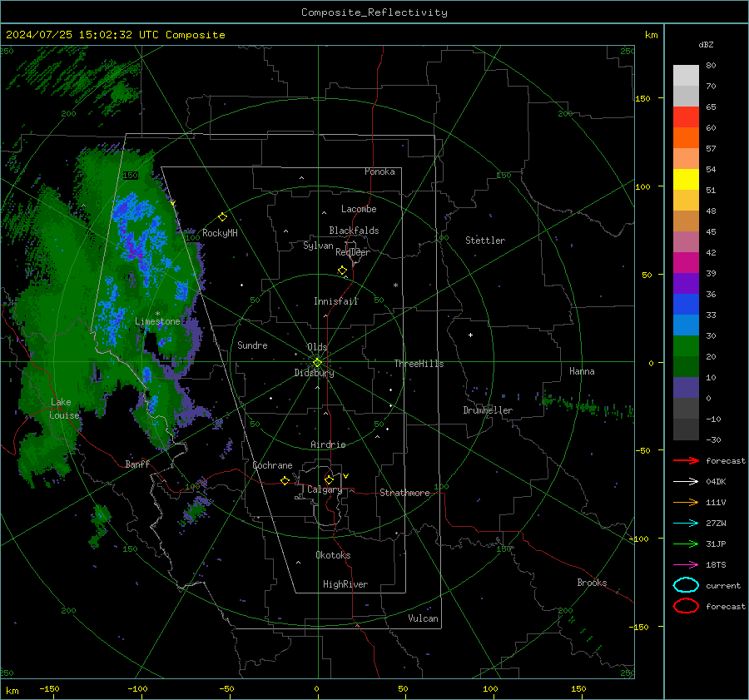Click the yellow diamond marker near Cochrane
Screen dimensions: 749x700
click(285, 480)
